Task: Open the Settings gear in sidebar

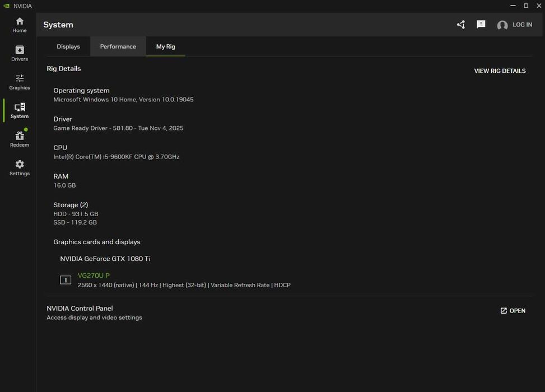Action: tap(20, 167)
